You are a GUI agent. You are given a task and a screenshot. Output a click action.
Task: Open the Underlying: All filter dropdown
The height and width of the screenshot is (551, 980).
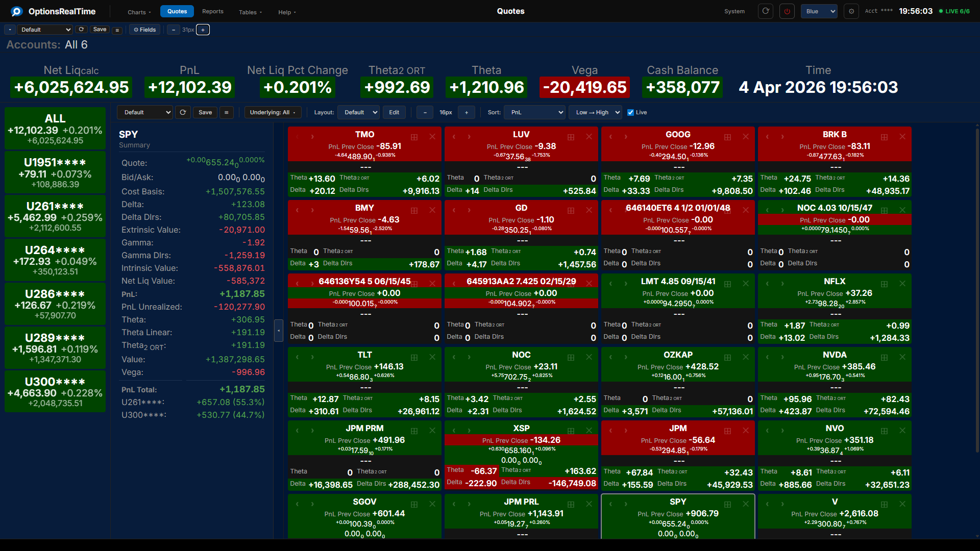tap(273, 112)
